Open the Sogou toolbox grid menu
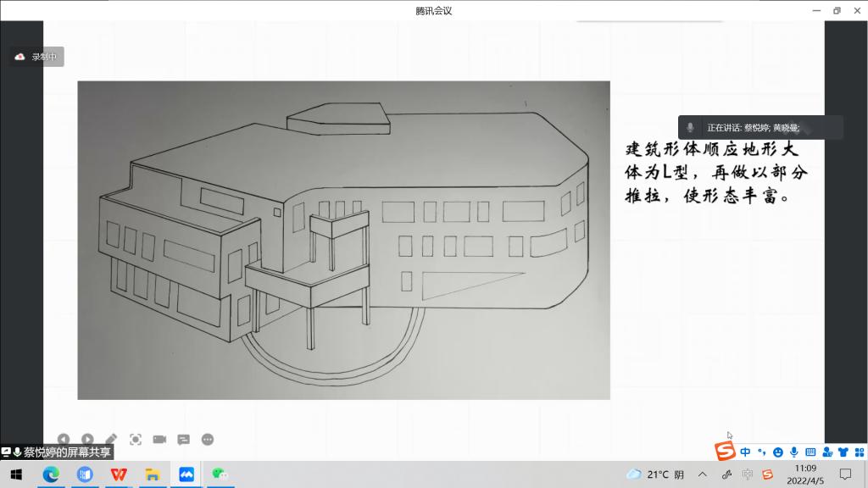Image resolution: width=868 pixels, height=488 pixels. pos(858,452)
